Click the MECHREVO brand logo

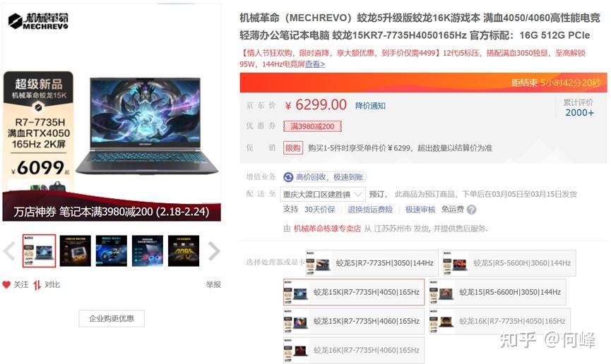(x=38, y=20)
